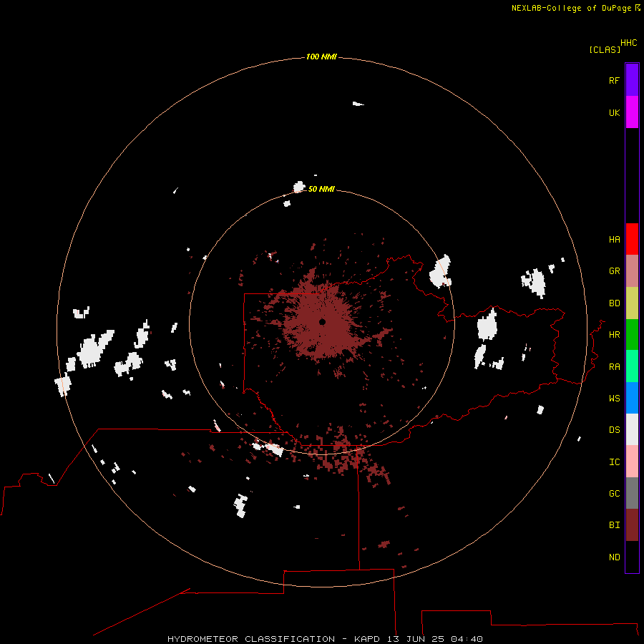Click the HHC product label

[629, 43]
